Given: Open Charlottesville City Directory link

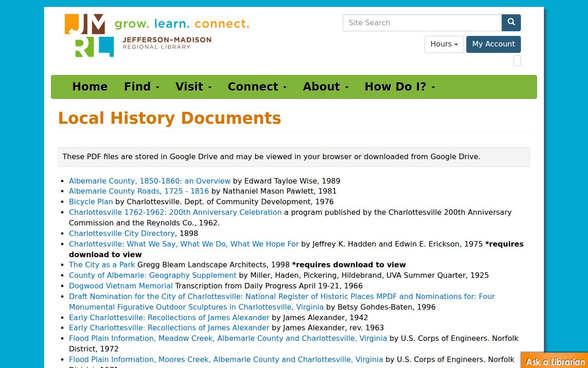Looking at the screenshot, I should tap(122, 233).
